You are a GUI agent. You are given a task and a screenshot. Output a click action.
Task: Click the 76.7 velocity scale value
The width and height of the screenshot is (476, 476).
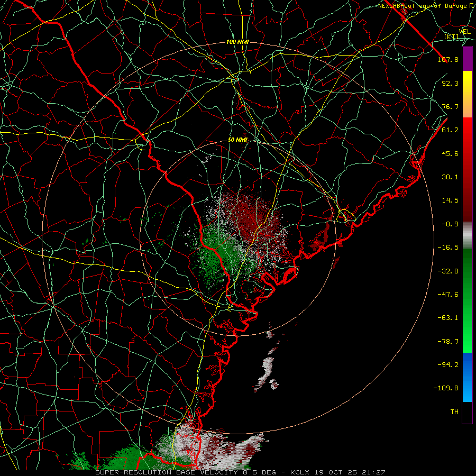(x=450, y=106)
